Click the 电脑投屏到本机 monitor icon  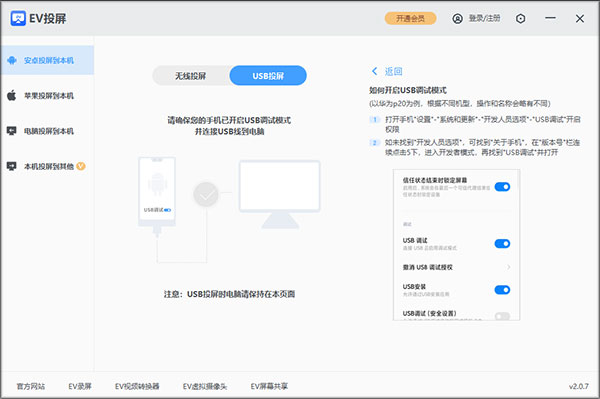[12, 131]
